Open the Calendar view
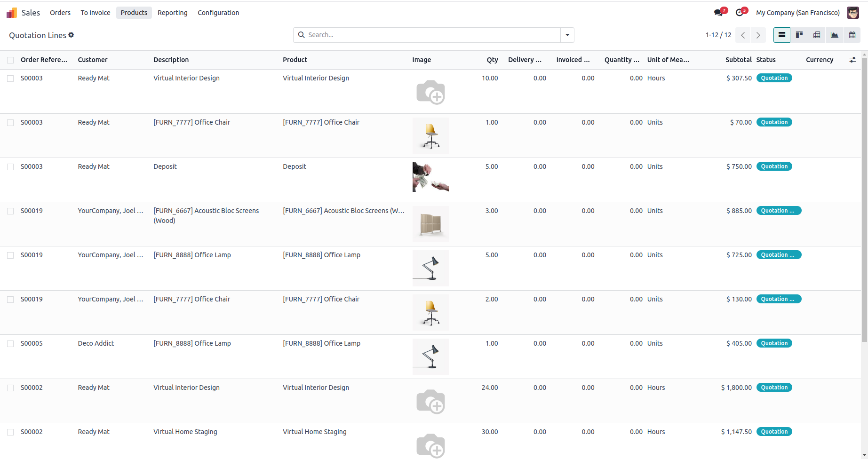 [x=852, y=35]
